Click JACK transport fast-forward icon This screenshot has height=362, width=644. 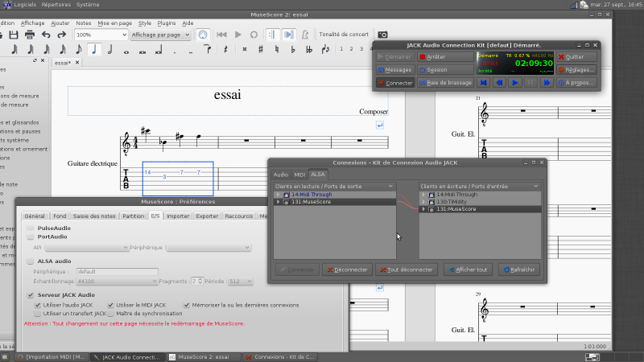coord(547,82)
